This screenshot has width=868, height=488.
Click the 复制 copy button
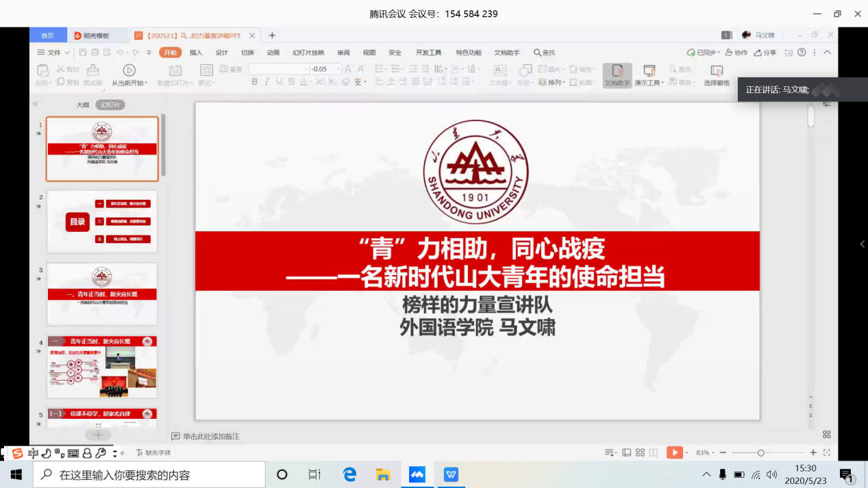click(x=68, y=82)
